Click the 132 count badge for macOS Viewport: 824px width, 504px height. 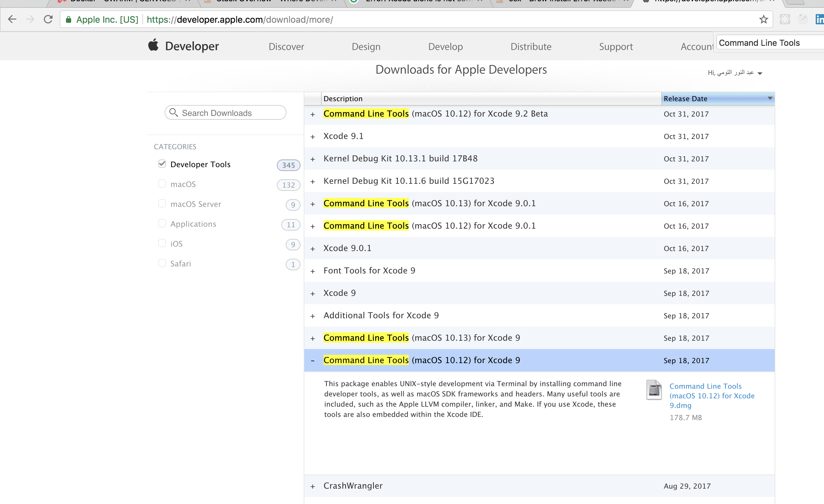288,185
